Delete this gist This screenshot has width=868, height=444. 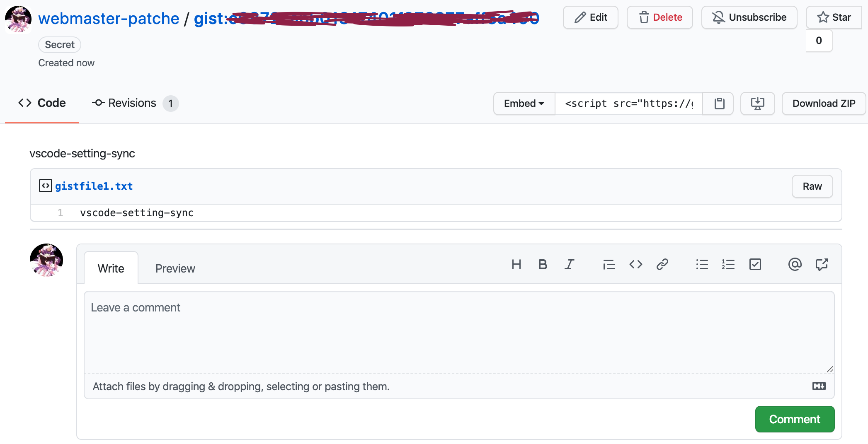click(659, 17)
